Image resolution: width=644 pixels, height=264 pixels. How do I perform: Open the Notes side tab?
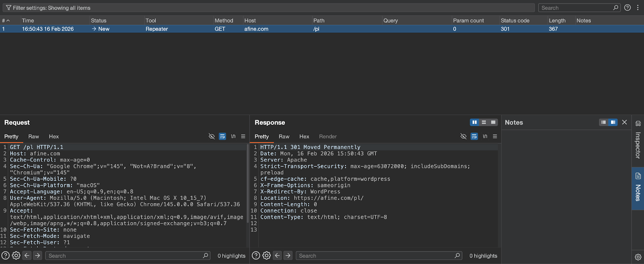coord(638,188)
